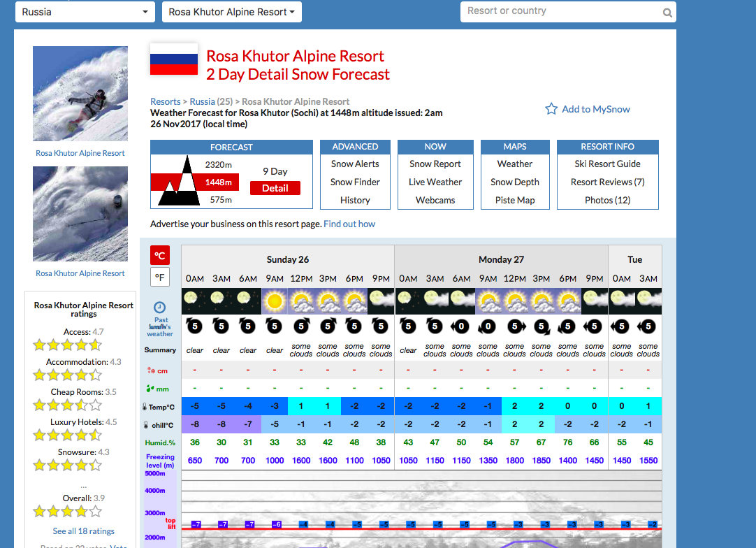This screenshot has width=756, height=548.
Task: Click the Find out how link
Action: click(x=349, y=224)
